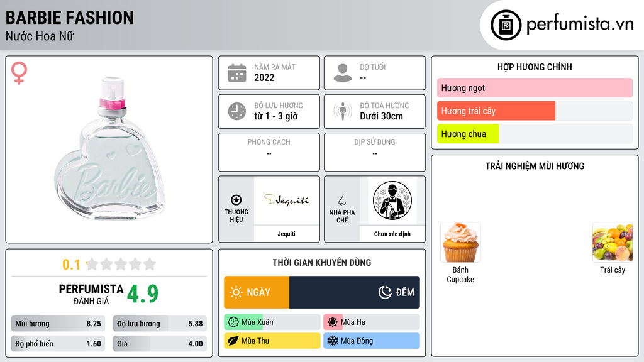The width and height of the screenshot is (644, 362).
Task: Click the Mùi hương 8.25 score bar
Action: point(58,324)
